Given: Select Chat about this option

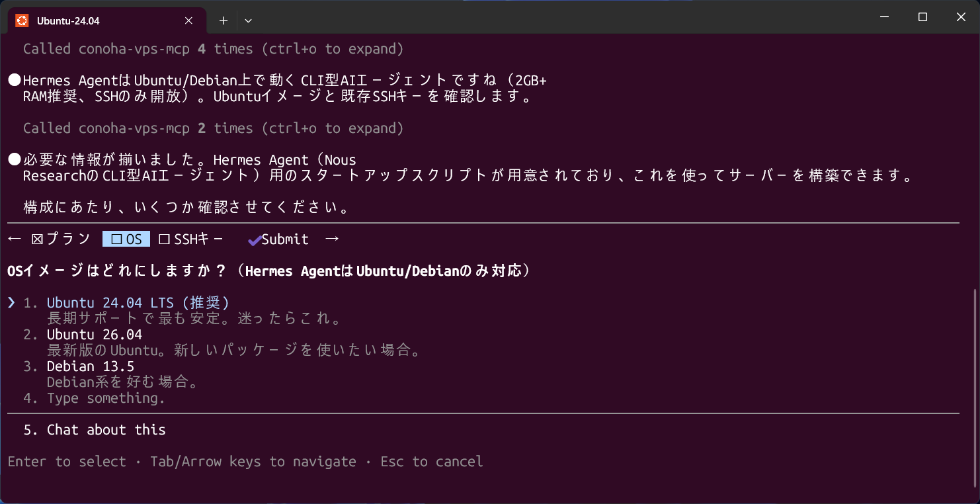Looking at the screenshot, I should click(106, 430).
